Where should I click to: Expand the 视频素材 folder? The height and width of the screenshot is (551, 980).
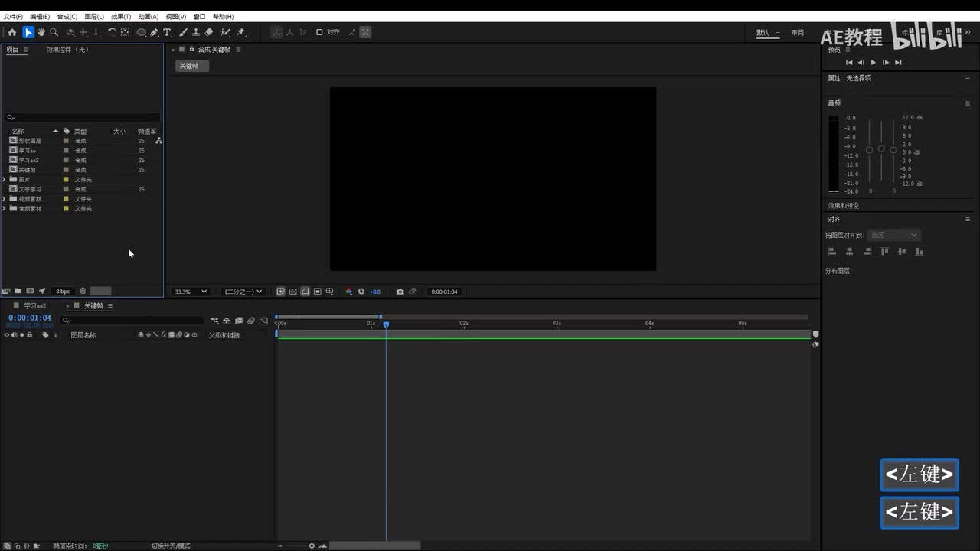5,199
